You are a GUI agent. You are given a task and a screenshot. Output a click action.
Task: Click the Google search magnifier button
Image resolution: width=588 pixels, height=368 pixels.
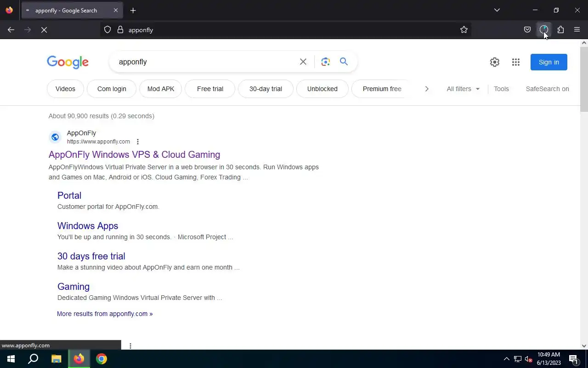click(344, 62)
